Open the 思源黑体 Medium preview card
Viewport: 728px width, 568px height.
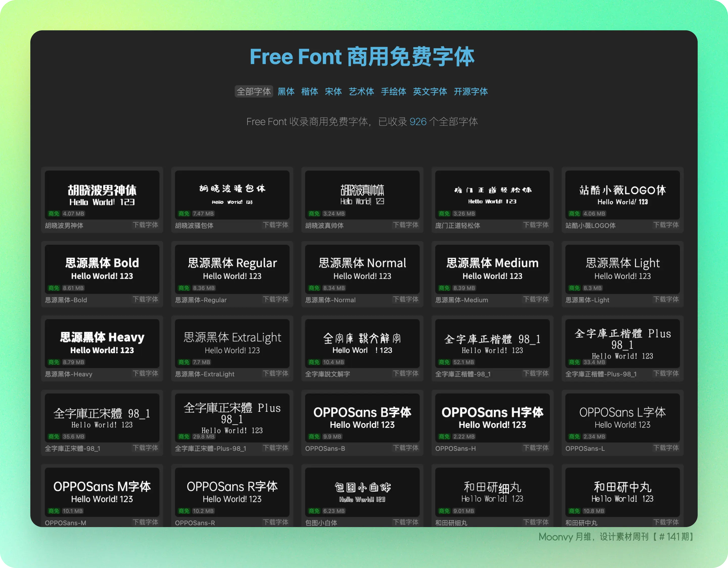coord(492,269)
